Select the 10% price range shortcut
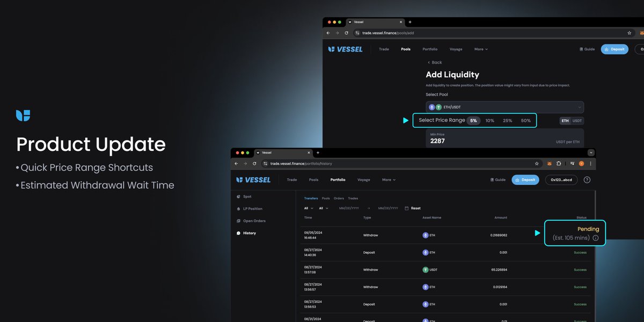 pos(490,121)
